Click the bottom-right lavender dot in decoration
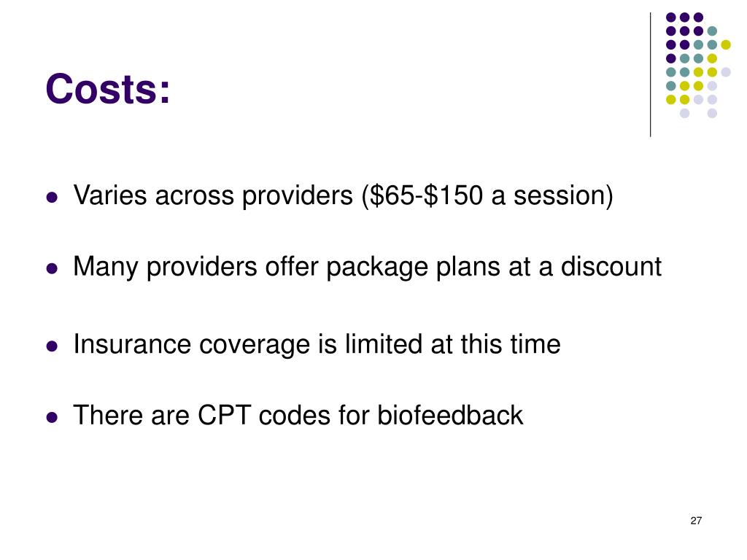Screen dimensions: 747x560 click(x=712, y=113)
